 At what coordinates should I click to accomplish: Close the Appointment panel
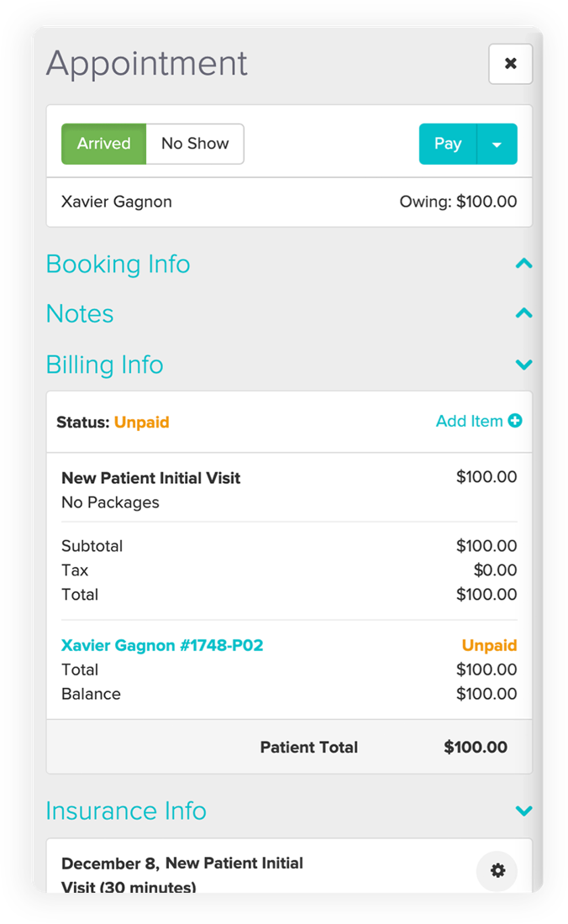[510, 64]
